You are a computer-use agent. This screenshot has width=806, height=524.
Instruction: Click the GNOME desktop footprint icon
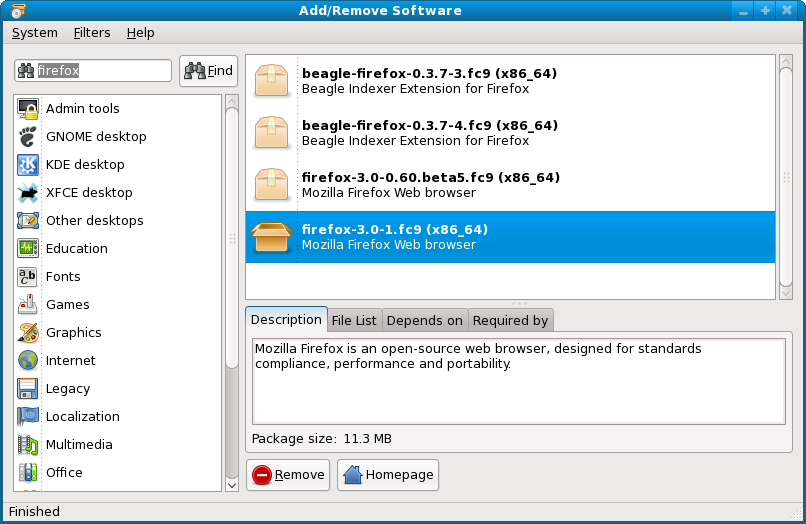28,137
